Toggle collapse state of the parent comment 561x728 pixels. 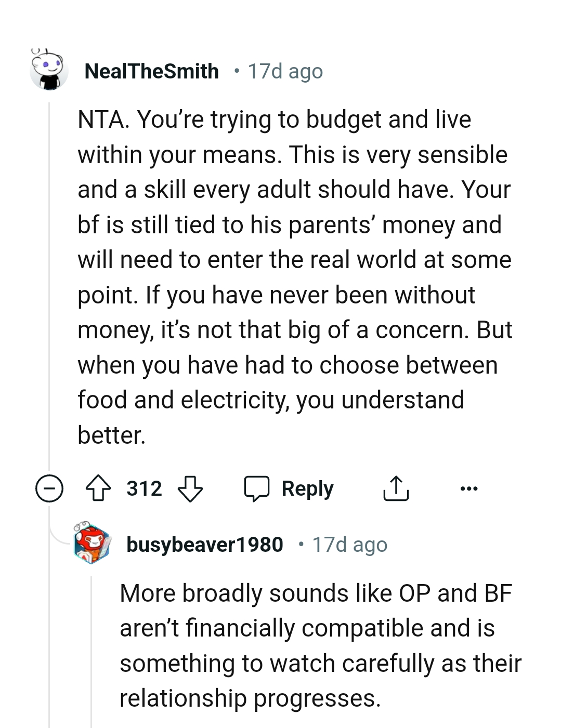click(49, 487)
